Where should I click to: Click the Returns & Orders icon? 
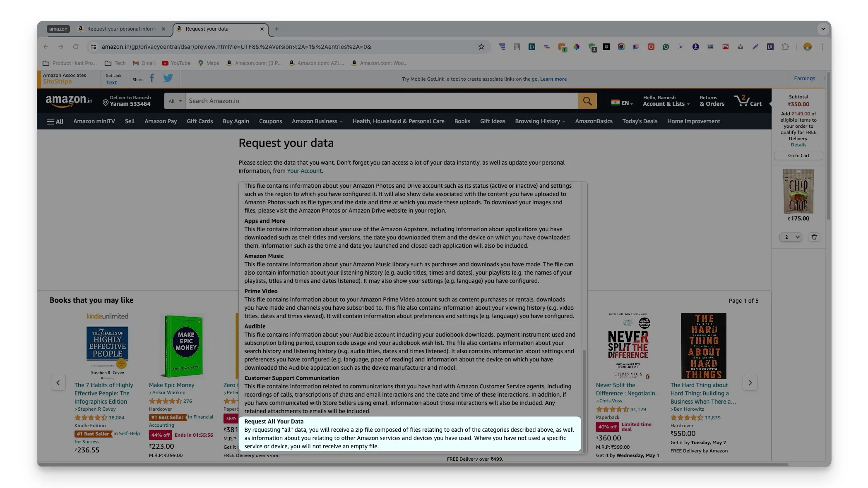point(712,100)
